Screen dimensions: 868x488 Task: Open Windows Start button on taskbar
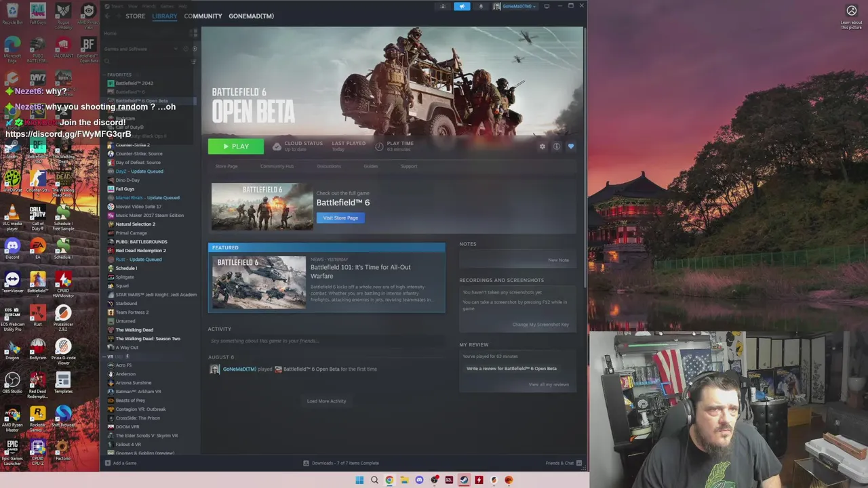click(359, 480)
